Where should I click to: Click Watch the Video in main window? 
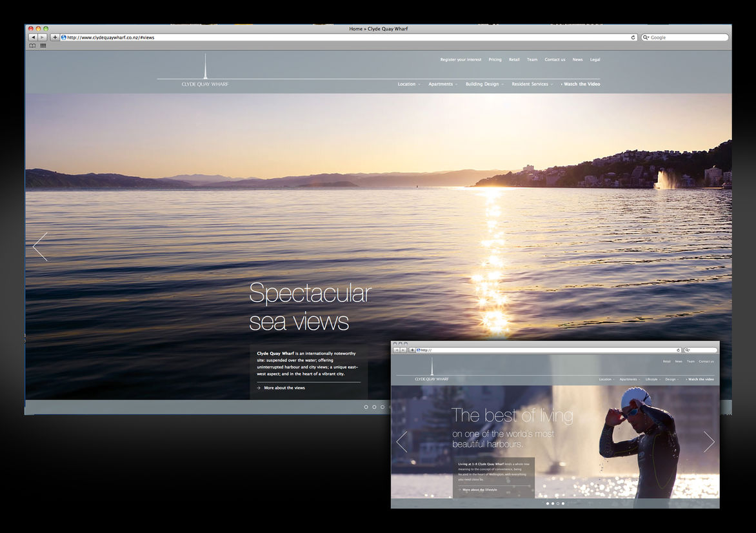(x=581, y=85)
